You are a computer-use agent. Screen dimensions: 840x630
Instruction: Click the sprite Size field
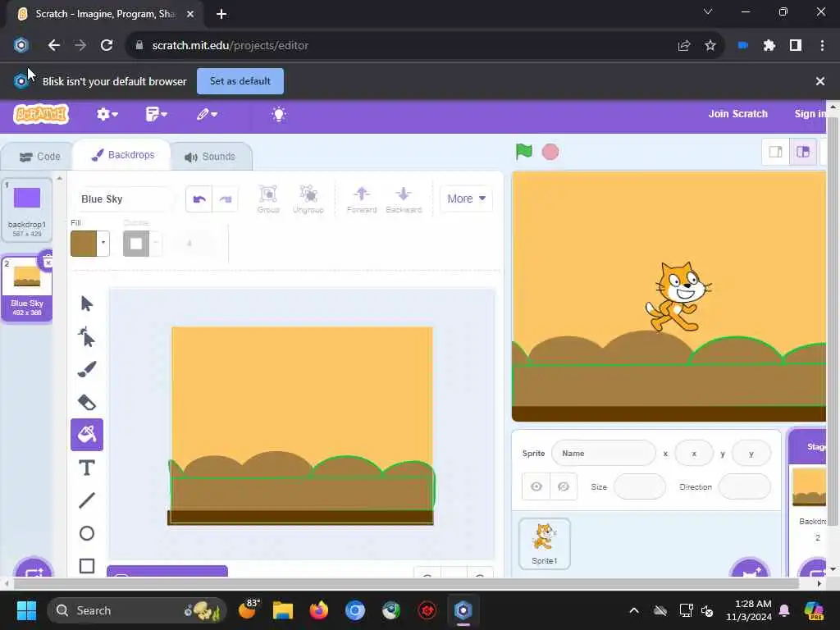pos(640,486)
